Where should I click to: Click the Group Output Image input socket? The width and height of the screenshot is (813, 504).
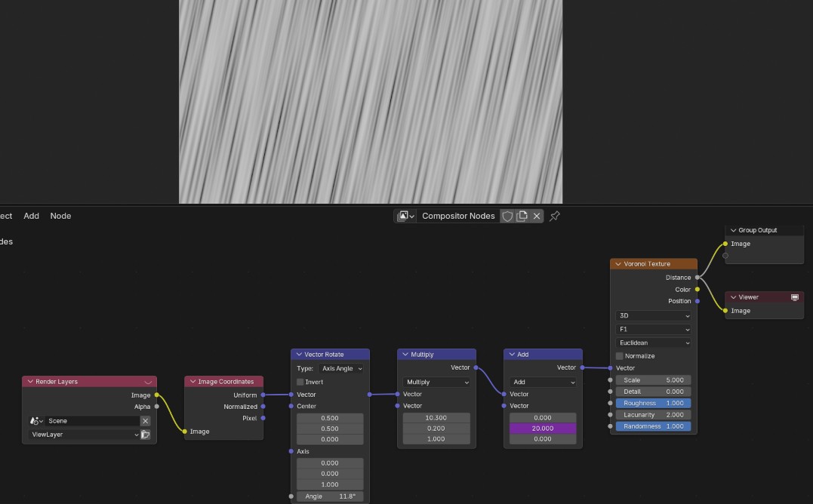pyautogui.click(x=725, y=244)
